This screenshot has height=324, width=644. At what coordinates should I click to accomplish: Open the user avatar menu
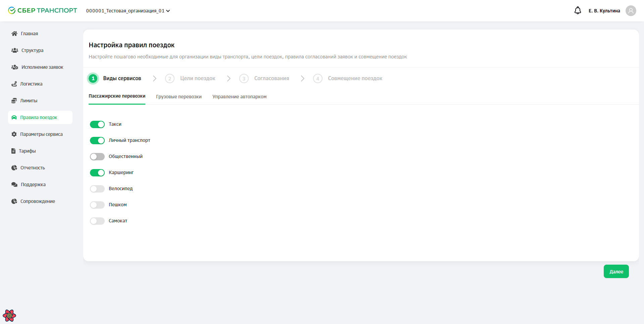click(x=631, y=11)
